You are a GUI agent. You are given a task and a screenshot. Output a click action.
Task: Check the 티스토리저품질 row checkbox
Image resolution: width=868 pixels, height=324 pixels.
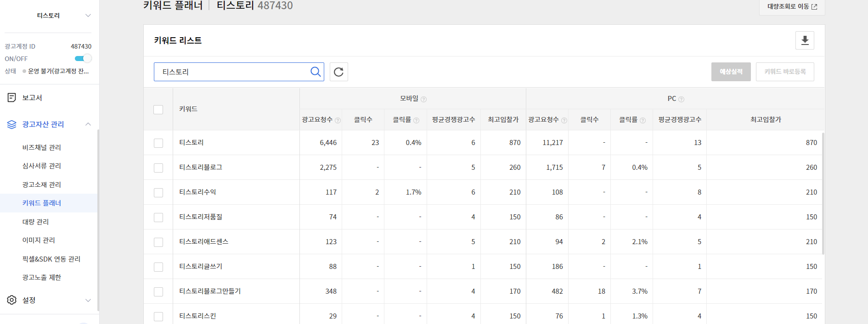pos(158,218)
